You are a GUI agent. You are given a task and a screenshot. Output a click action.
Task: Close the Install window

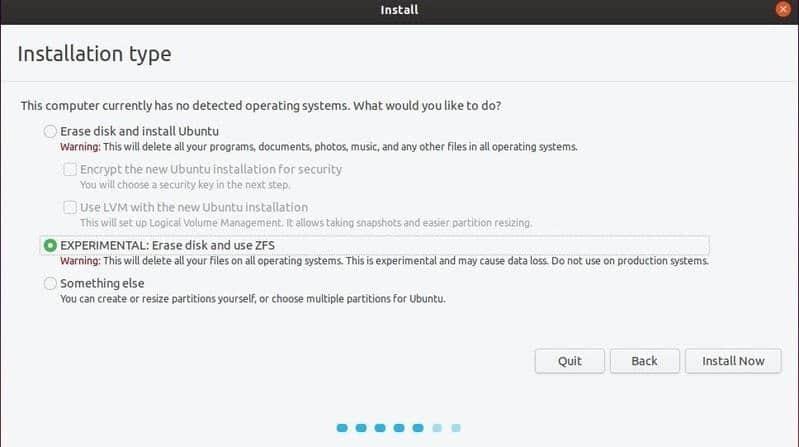(x=782, y=10)
